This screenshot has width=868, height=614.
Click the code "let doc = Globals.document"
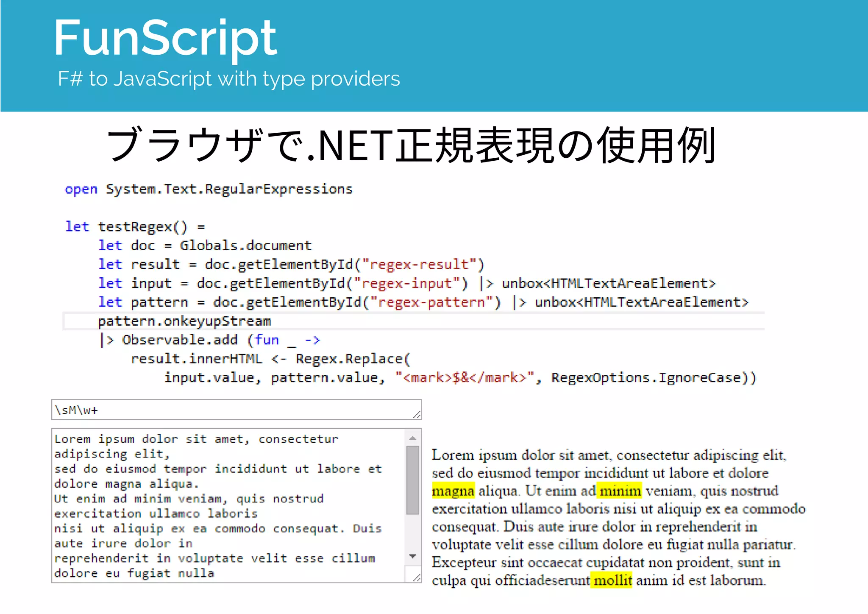[x=205, y=246]
